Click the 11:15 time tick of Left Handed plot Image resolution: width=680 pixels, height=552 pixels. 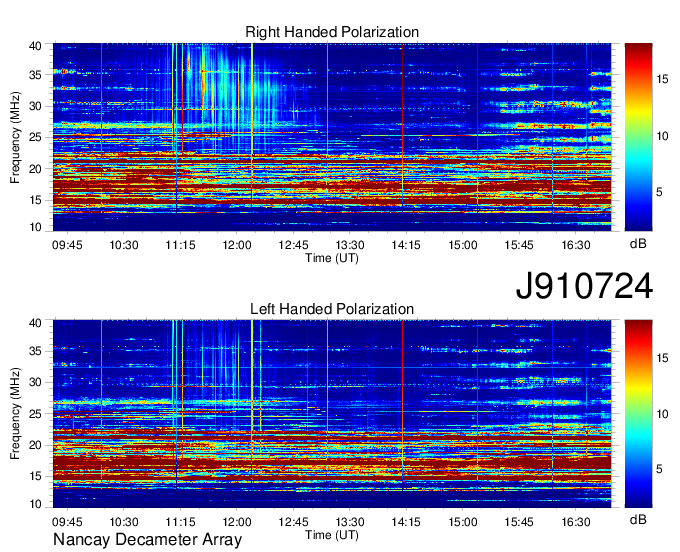pyautogui.click(x=180, y=522)
